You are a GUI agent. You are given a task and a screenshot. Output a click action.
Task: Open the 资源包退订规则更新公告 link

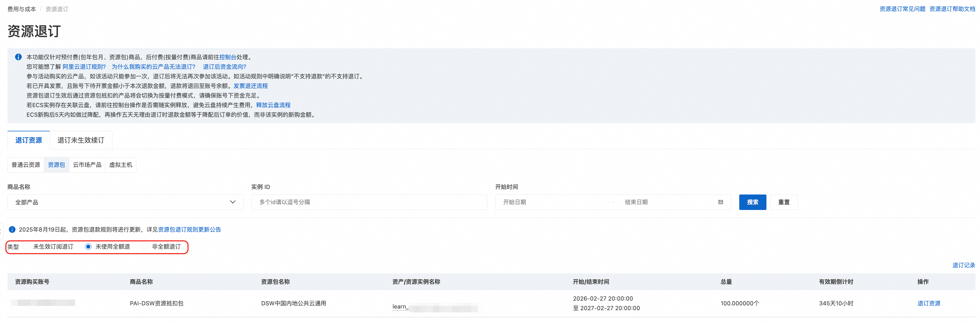tap(189, 230)
